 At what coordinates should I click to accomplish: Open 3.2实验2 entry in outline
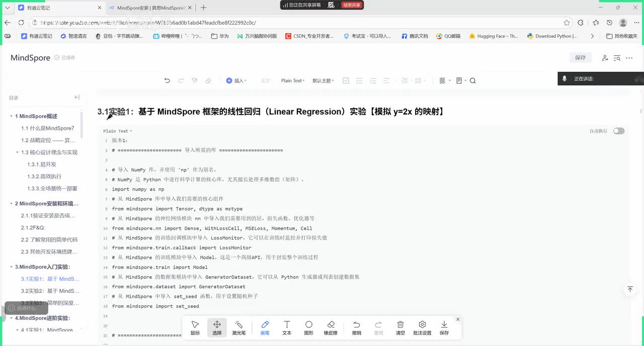coord(50,291)
